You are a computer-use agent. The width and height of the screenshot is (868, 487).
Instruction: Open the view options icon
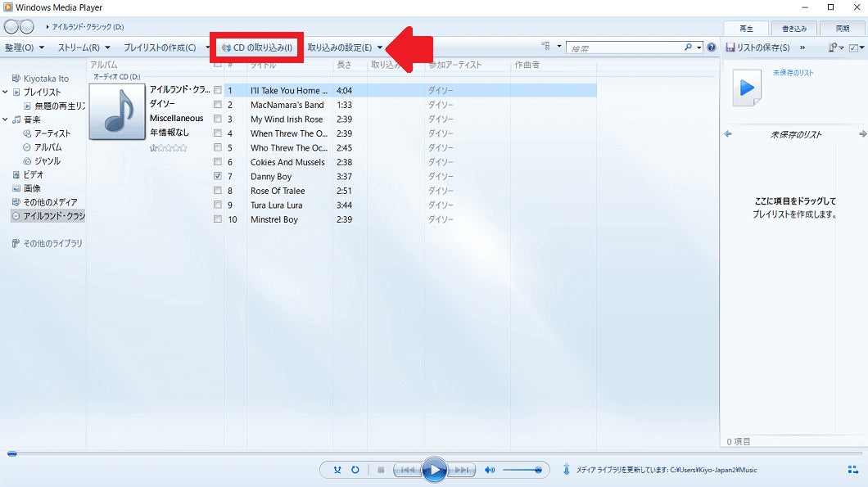point(546,47)
